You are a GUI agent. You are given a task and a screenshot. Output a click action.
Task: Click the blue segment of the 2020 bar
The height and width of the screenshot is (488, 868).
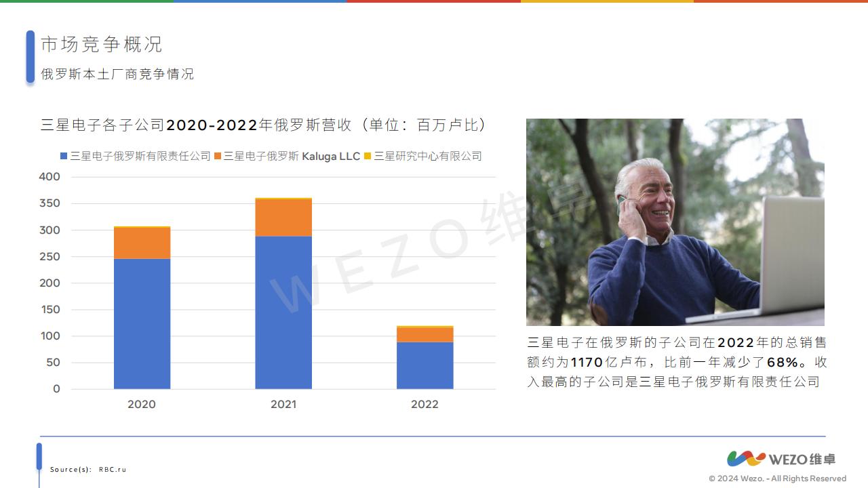tap(142, 324)
